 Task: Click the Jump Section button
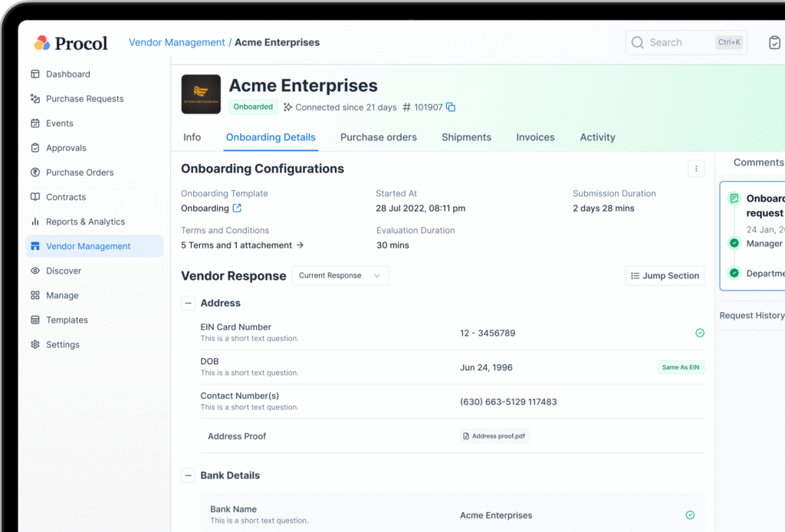point(665,276)
